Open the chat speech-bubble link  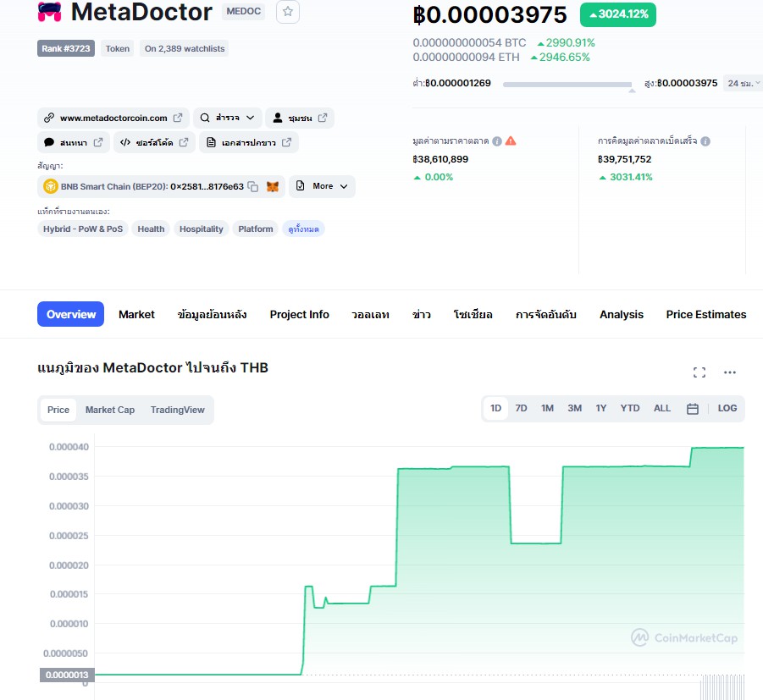73,142
